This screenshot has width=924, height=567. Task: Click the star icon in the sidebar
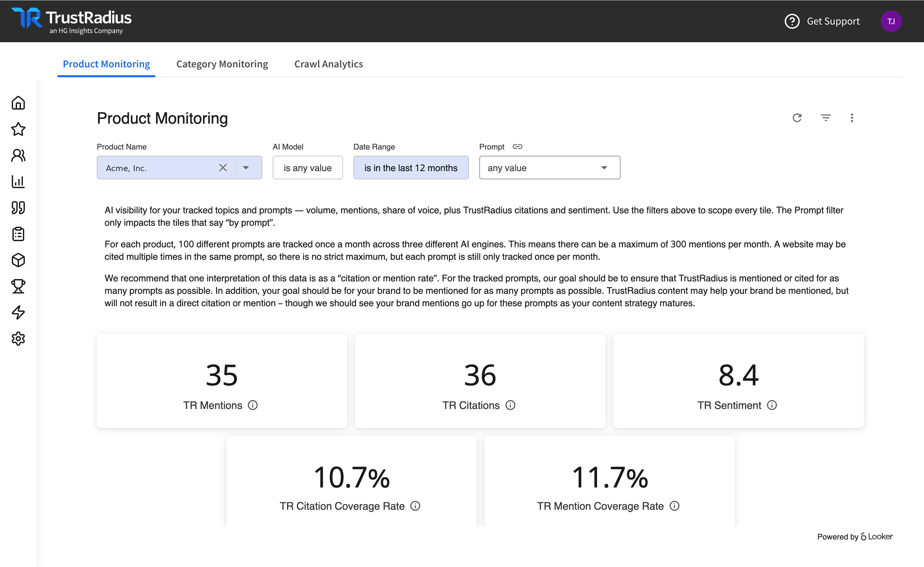point(18,129)
